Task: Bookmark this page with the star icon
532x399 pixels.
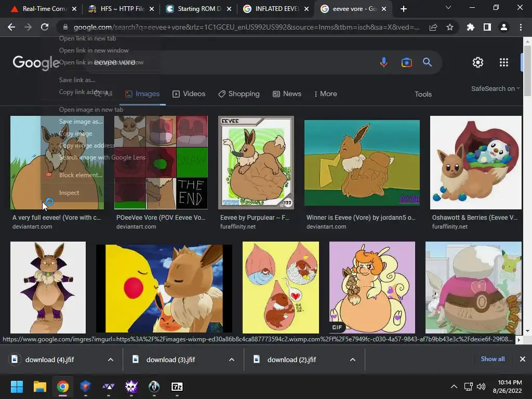Action: [x=450, y=27]
